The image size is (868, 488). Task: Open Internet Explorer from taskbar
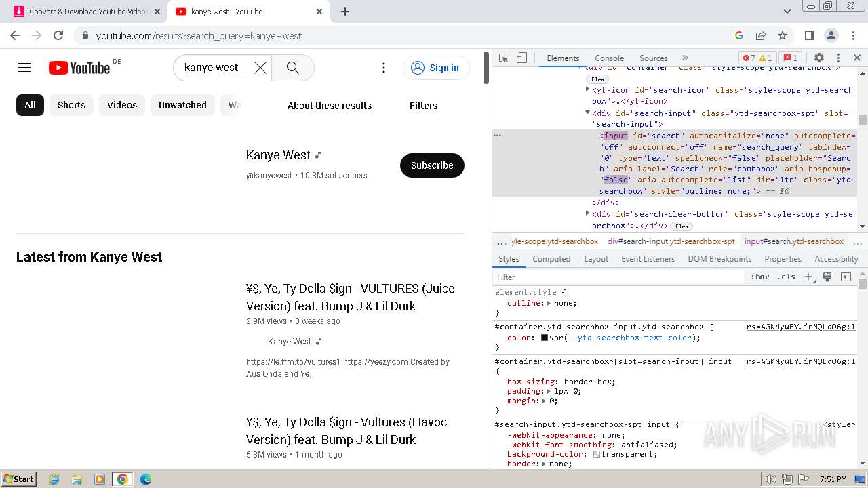click(54, 479)
